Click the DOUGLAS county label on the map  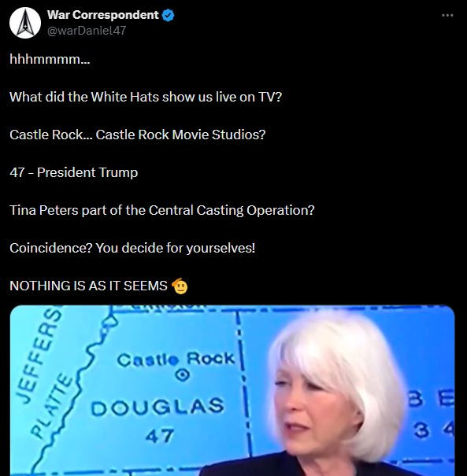(158, 408)
